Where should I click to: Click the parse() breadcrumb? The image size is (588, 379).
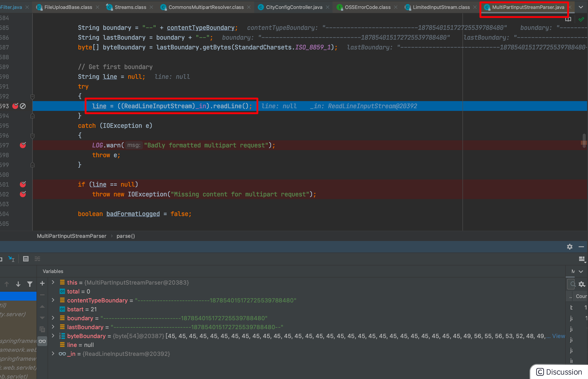point(126,236)
